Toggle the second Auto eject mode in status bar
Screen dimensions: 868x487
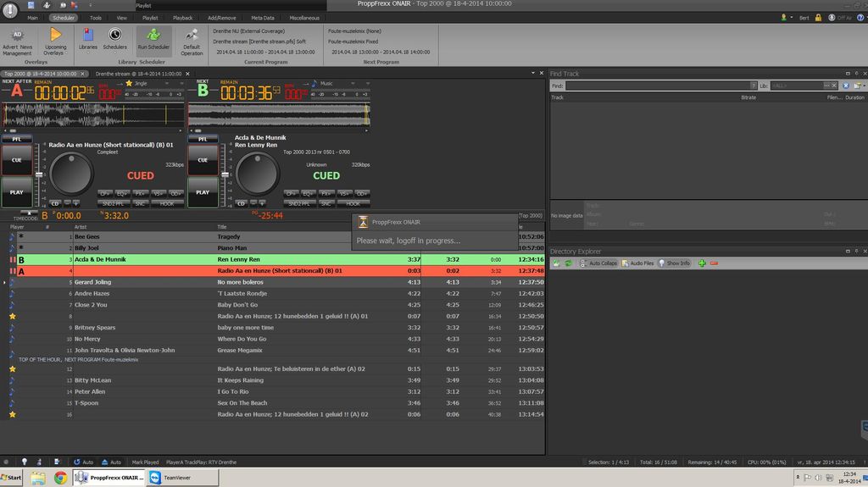click(x=111, y=462)
